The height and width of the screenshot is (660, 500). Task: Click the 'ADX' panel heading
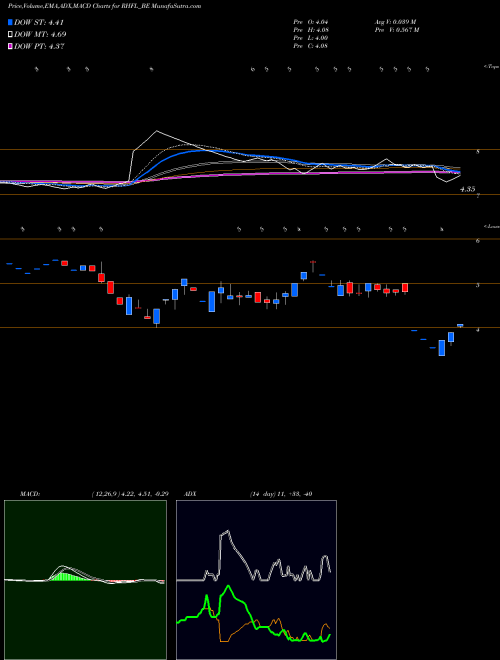190,494
